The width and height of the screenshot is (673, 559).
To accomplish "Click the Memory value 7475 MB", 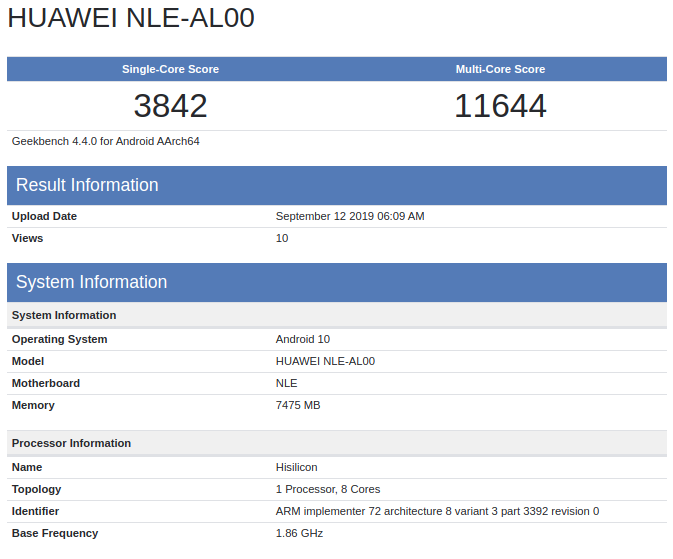I will coord(298,405).
